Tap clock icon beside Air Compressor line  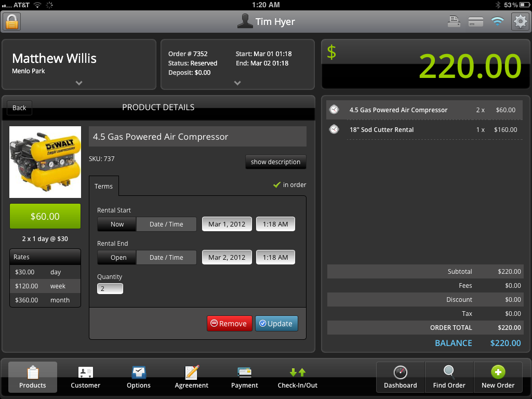coord(334,110)
